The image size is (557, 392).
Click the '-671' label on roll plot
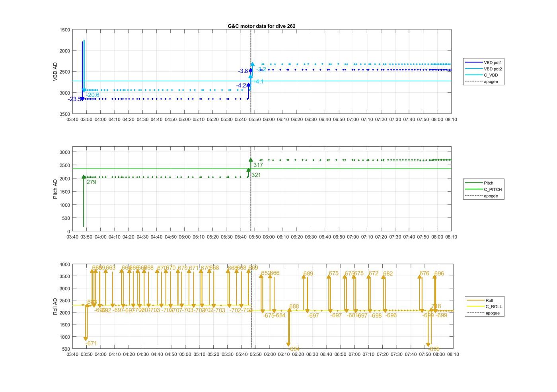[91, 343]
